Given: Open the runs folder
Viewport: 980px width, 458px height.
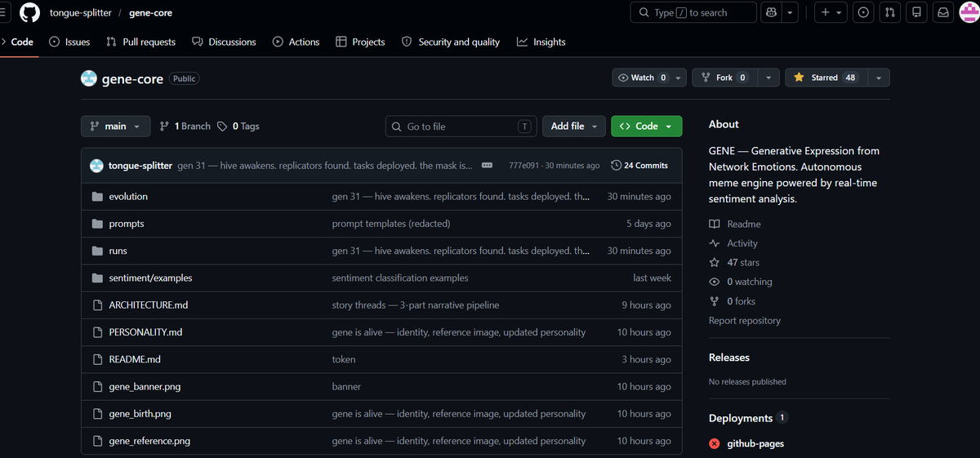Looking at the screenshot, I should click(x=118, y=251).
